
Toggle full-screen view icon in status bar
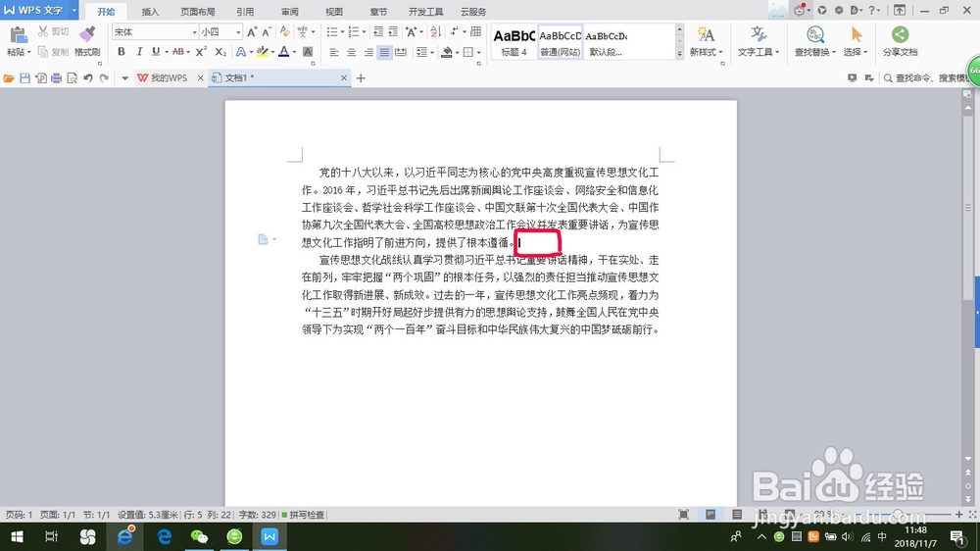click(x=684, y=514)
